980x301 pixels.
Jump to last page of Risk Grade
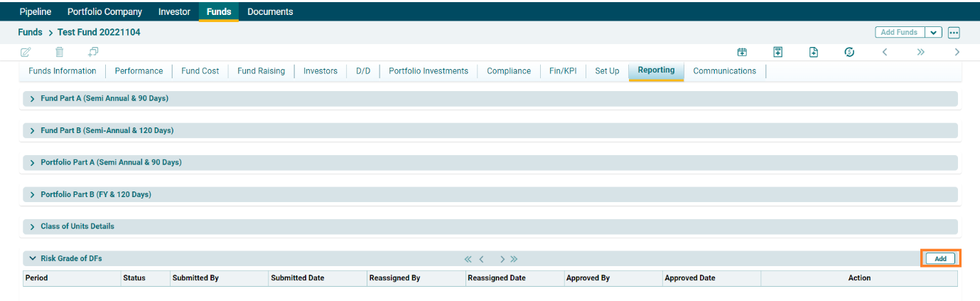(514, 259)
